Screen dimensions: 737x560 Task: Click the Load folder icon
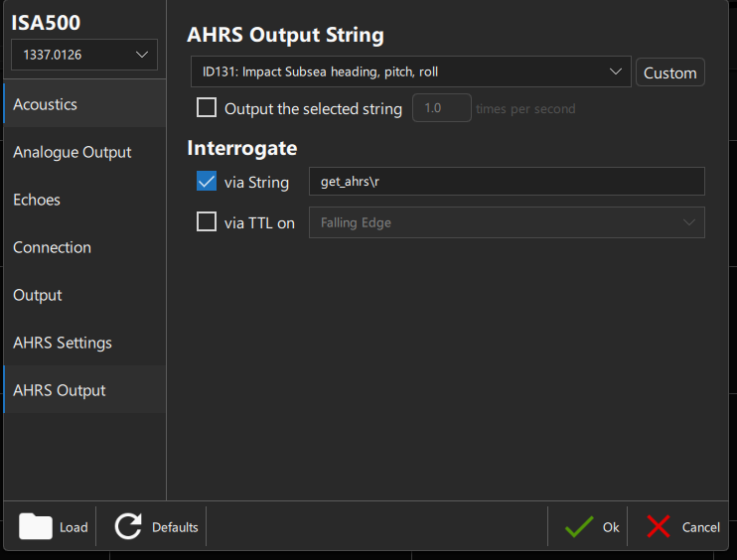(36, 527)
